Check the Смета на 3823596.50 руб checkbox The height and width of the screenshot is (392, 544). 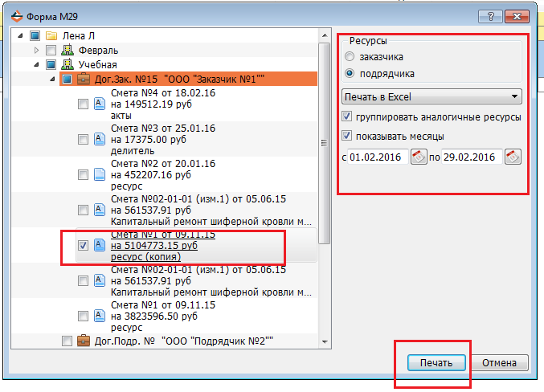[83, 316]
